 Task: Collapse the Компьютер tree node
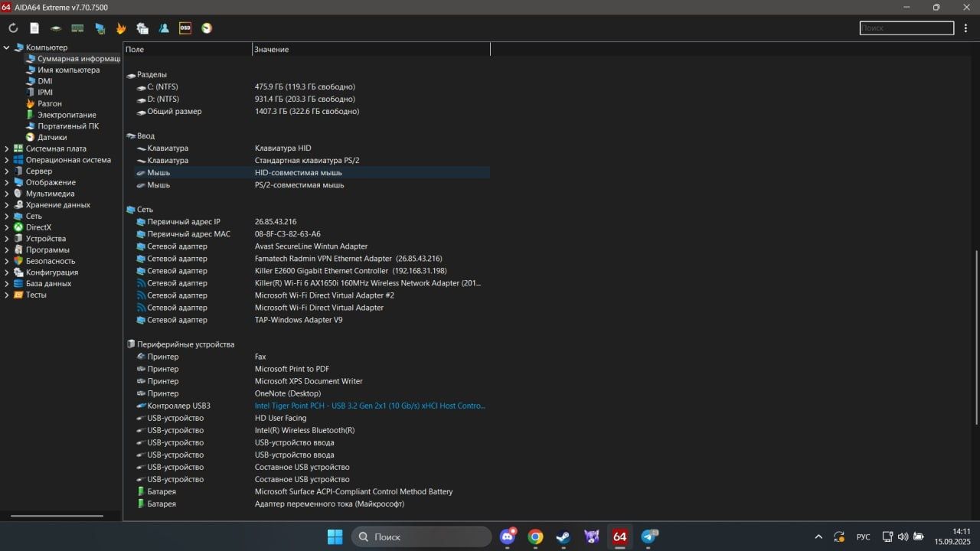click(x=7, y=47)
